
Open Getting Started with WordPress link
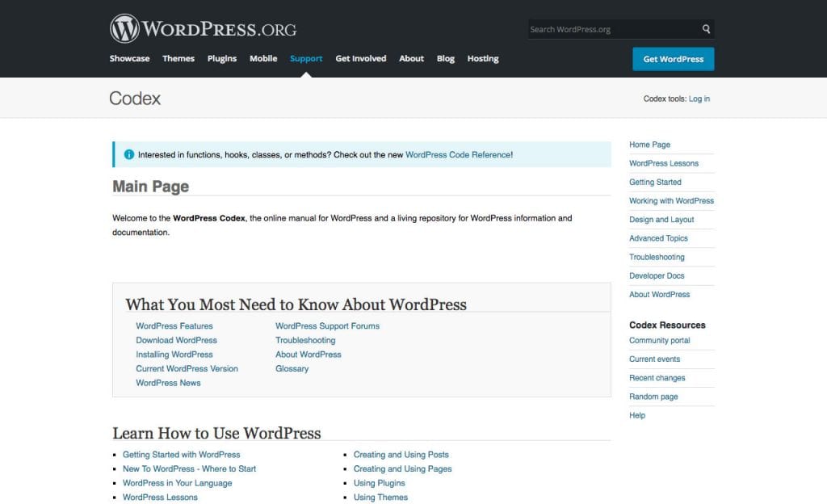click(181, 455)
